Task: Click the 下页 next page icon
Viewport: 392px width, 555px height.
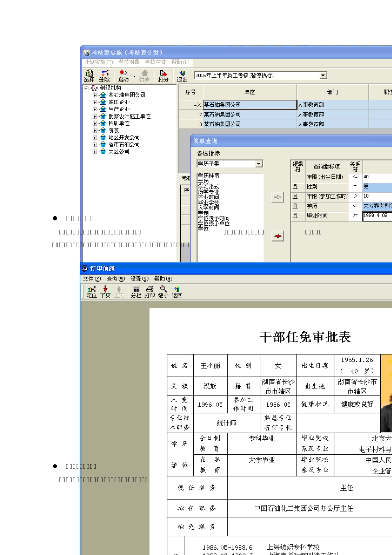Action: [105, 292]
